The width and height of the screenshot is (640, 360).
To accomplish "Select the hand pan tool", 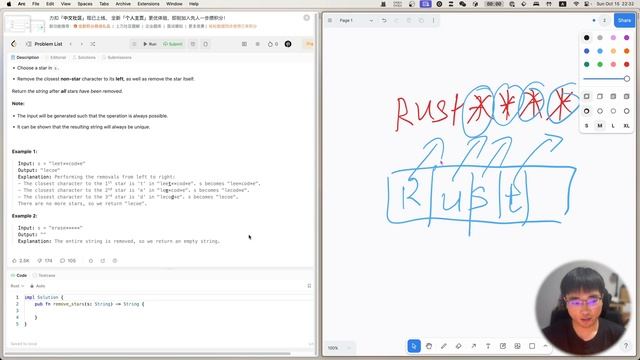I will [429, 346].
